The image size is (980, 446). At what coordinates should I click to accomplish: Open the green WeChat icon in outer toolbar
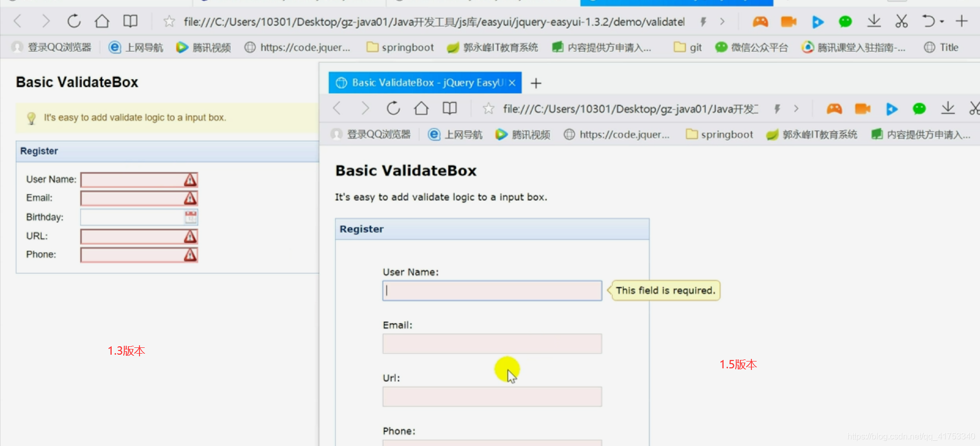845,22
